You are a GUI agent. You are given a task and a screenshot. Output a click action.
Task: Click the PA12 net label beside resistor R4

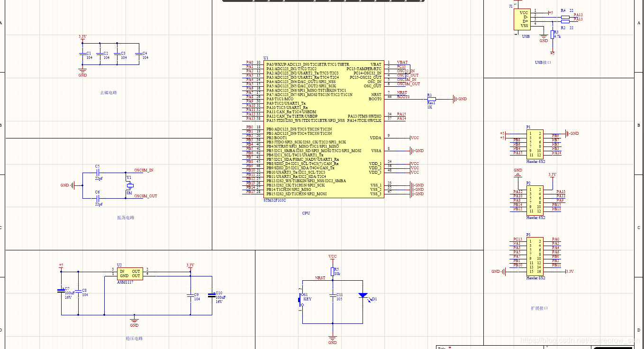coord(578,15)
